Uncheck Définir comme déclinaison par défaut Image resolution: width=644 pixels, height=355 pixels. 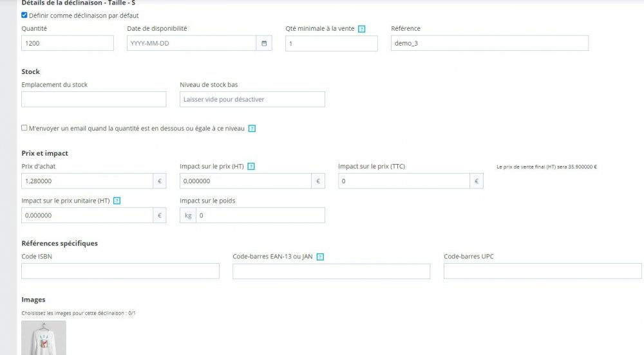[24, 15]
